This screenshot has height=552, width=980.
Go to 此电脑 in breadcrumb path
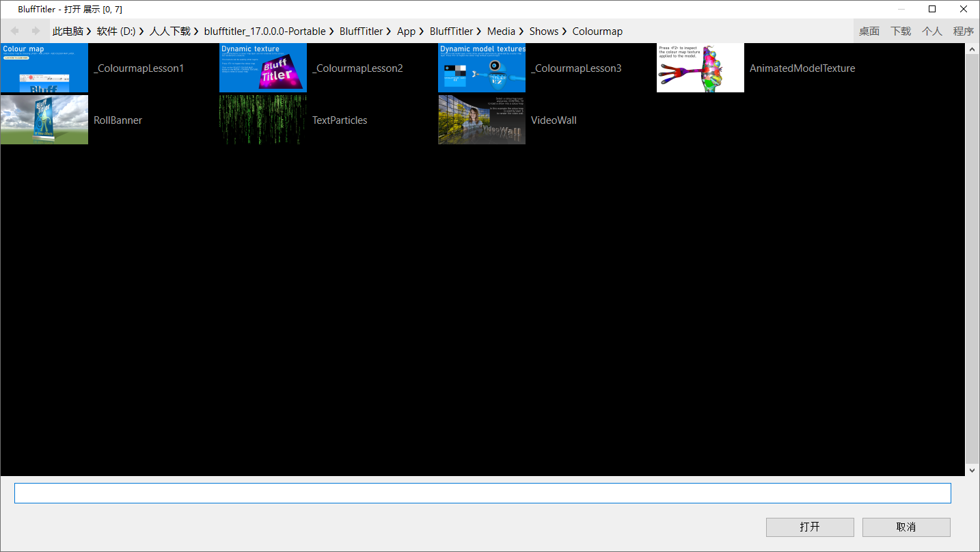tap(68, 31)
